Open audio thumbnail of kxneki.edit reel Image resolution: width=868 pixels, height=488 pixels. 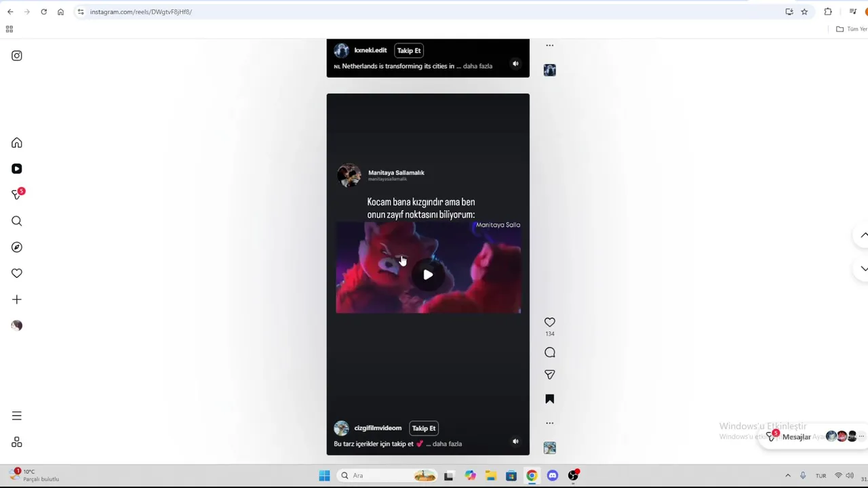(x=550, y=70)
